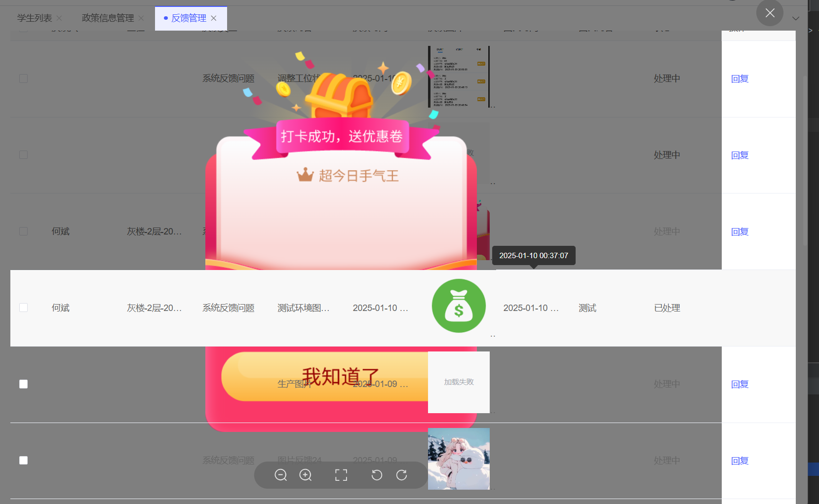The width and height of the screenshot is (819, 504).
Task: Zoom in on the previewed image
Action: [306, 475]
